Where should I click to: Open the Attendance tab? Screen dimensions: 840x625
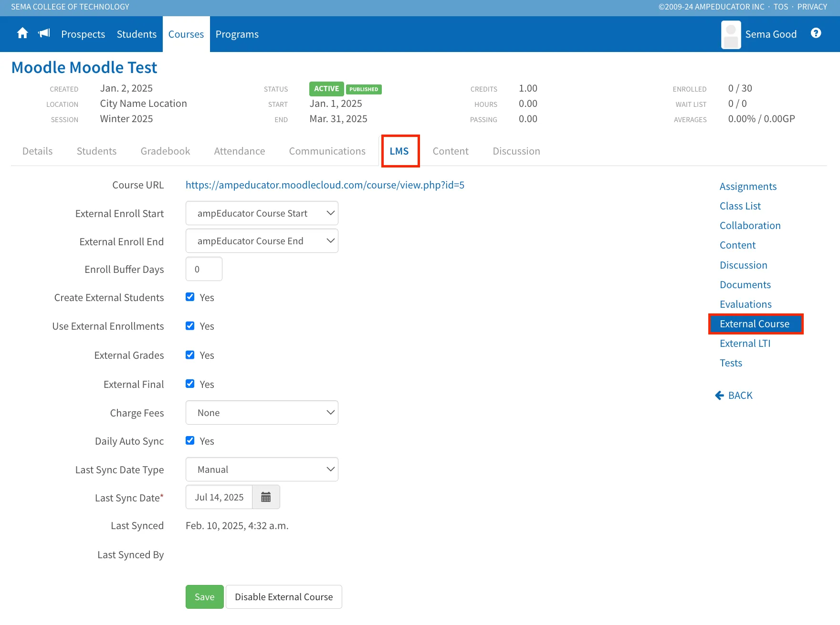point(240,151)
